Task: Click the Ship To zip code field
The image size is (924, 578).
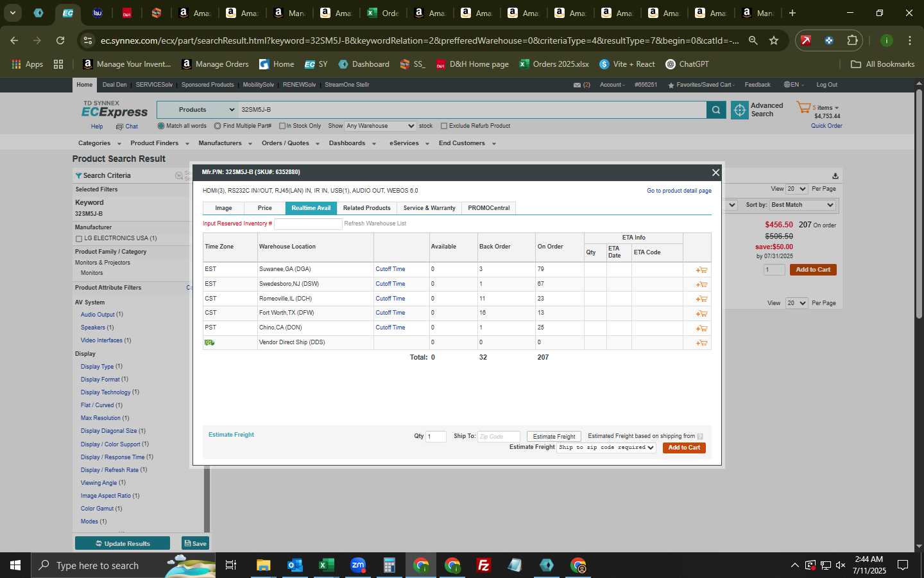Action: point(499,437)
